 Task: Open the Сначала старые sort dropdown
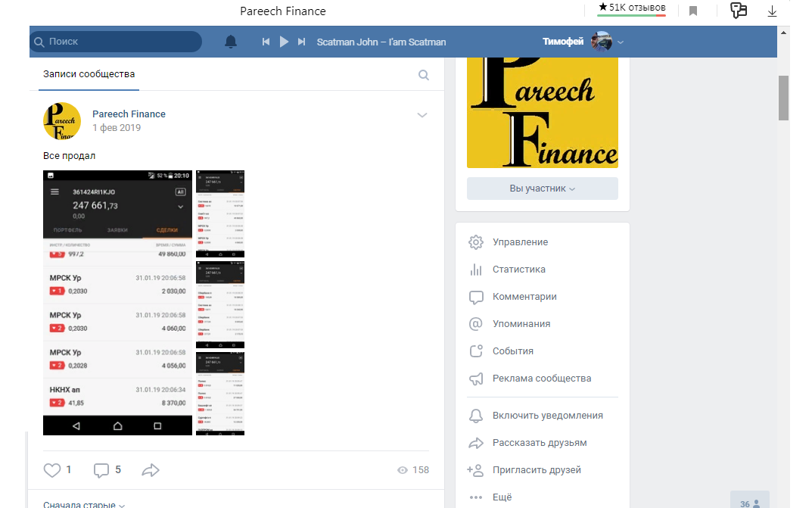click(84, 504)
